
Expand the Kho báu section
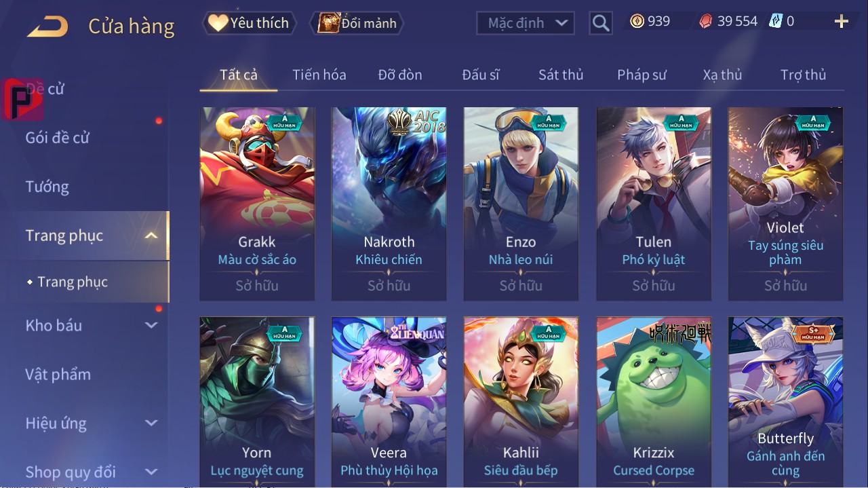pos(151,325)
